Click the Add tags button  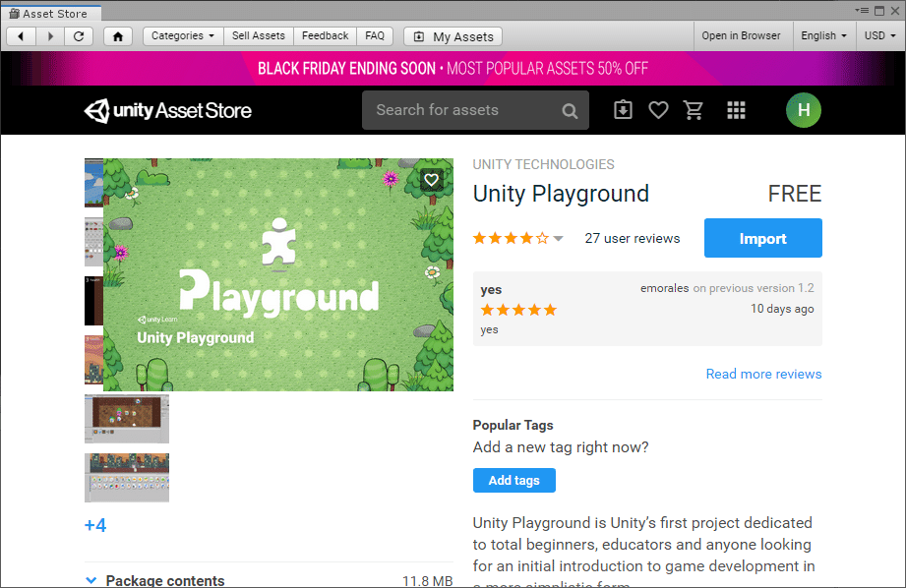coord(514,480)
